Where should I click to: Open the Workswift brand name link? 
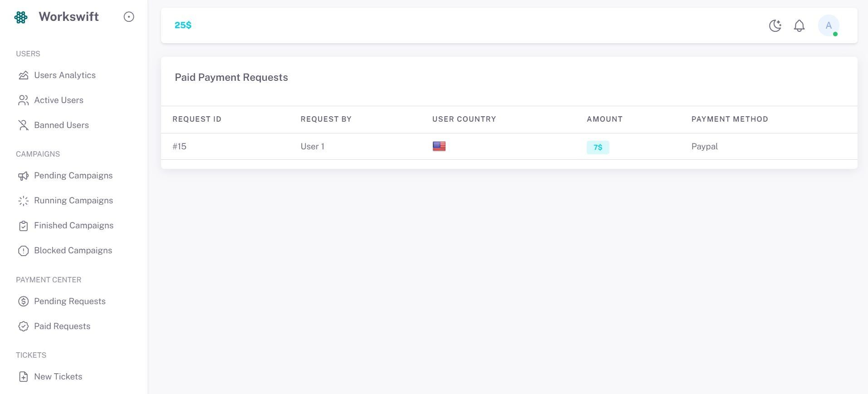[69, 17]
